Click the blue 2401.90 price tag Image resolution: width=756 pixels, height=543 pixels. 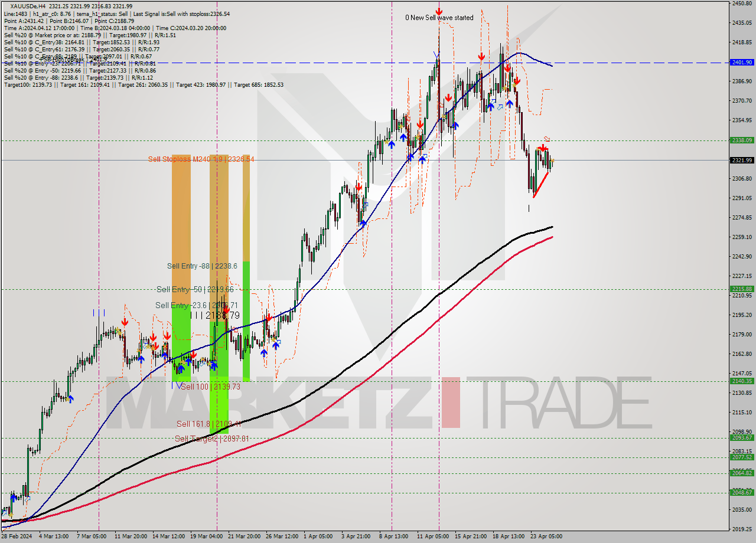742,62
